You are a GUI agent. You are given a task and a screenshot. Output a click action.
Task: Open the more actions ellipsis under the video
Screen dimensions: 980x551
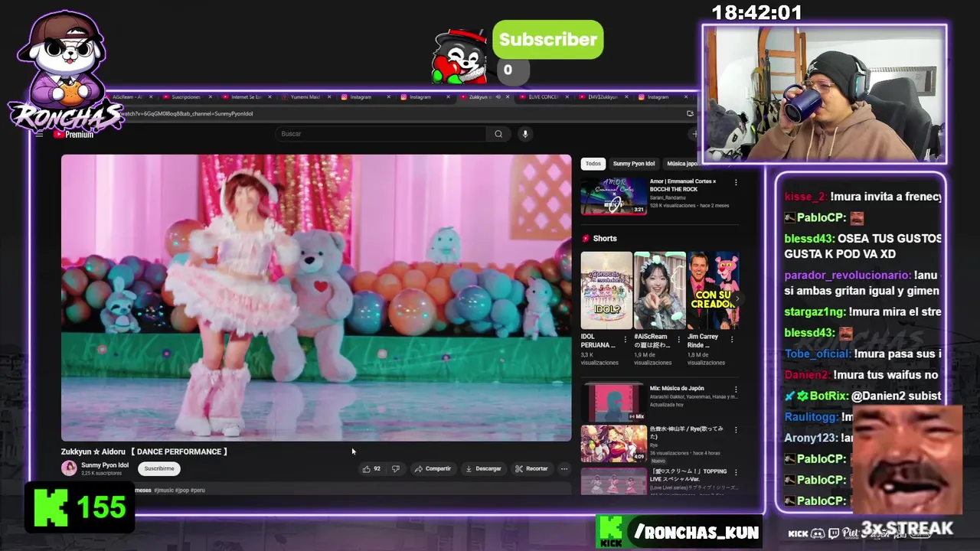point(564,468)
